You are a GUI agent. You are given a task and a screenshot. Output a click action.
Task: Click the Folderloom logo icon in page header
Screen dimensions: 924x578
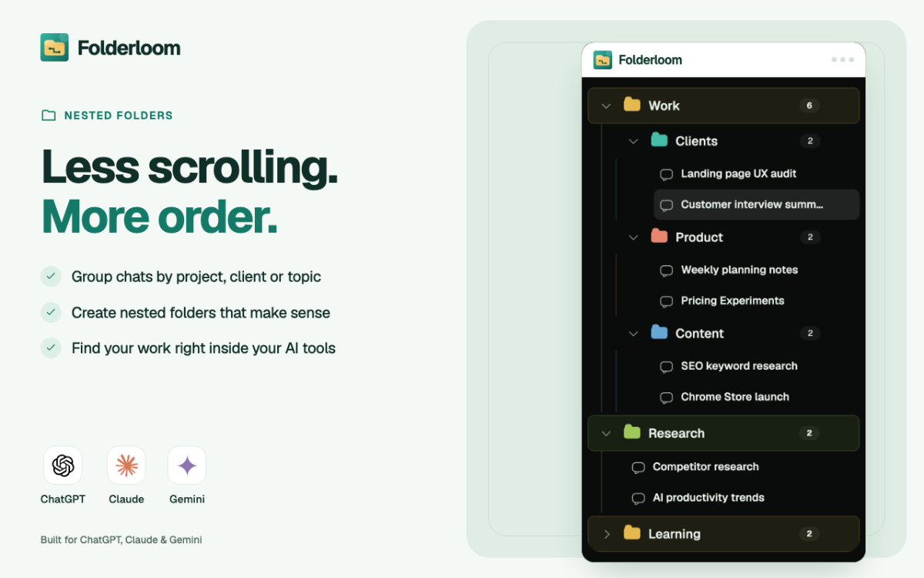pos(55,48)
